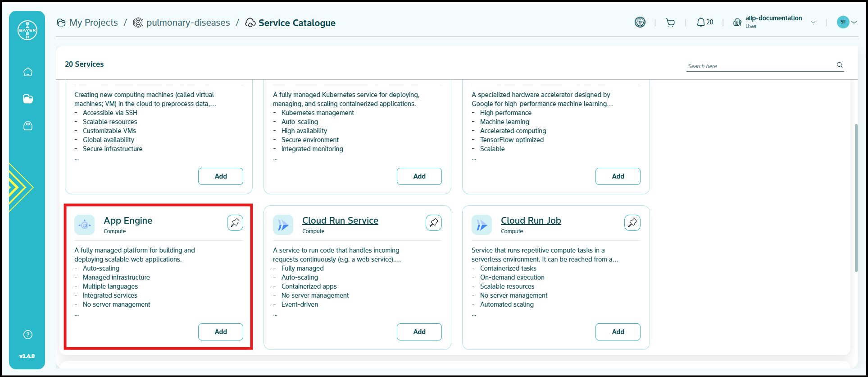Open the Home icon in sidebar

(28, 72)
